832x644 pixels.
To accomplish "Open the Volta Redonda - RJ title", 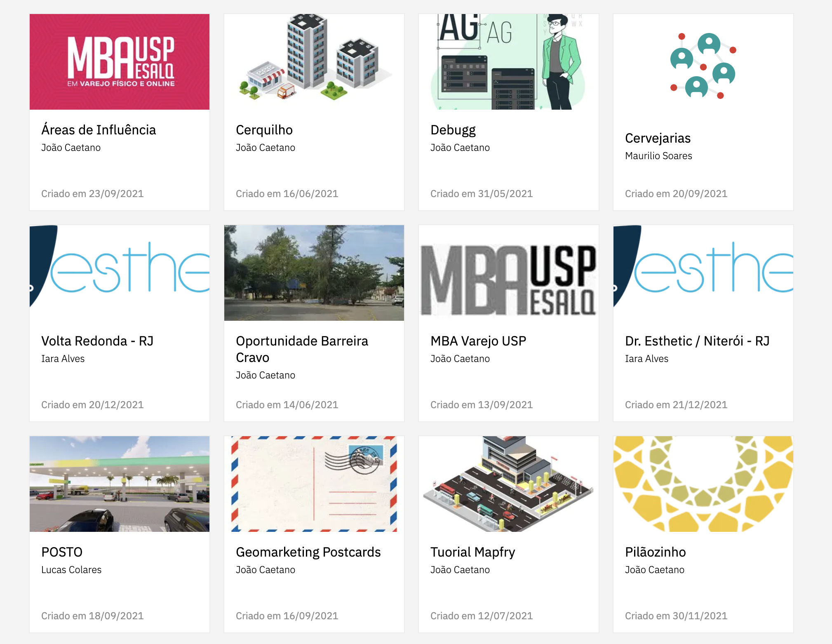I will 97,341.
